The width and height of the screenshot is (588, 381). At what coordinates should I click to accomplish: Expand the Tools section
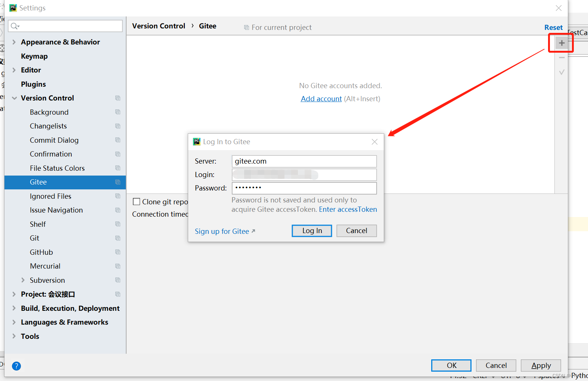14,336
